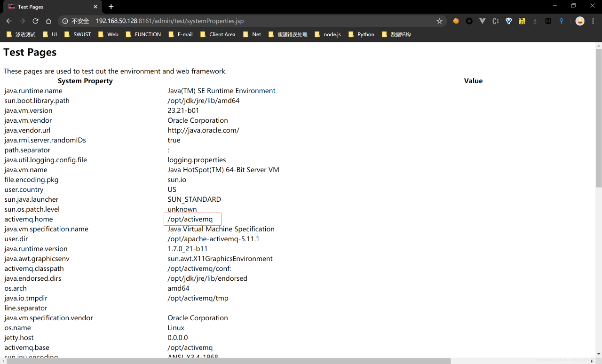Select the value "Java Virtual Machine Specification"
Viewport: 602px width, 364px height.
pyautogui.click(x=221, y=229)
